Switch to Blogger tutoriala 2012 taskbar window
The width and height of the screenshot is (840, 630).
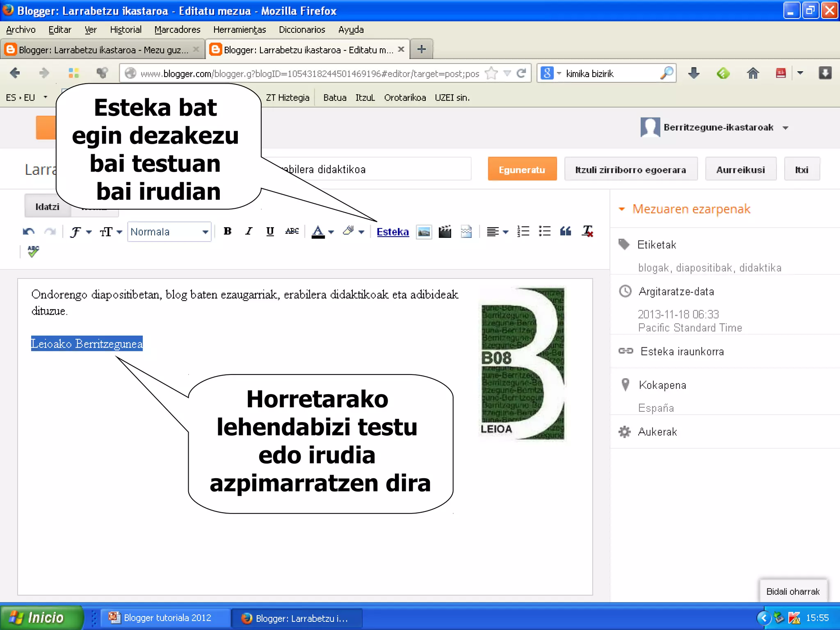[166, 618]
